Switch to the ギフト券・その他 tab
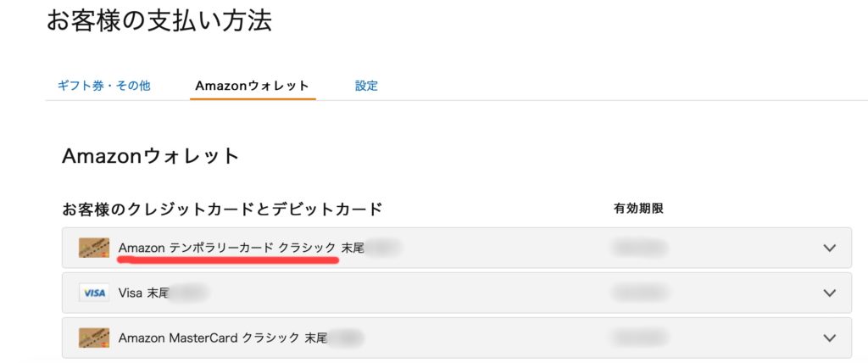The width and height of the screenshot is (868, 363). pos(103,86)
